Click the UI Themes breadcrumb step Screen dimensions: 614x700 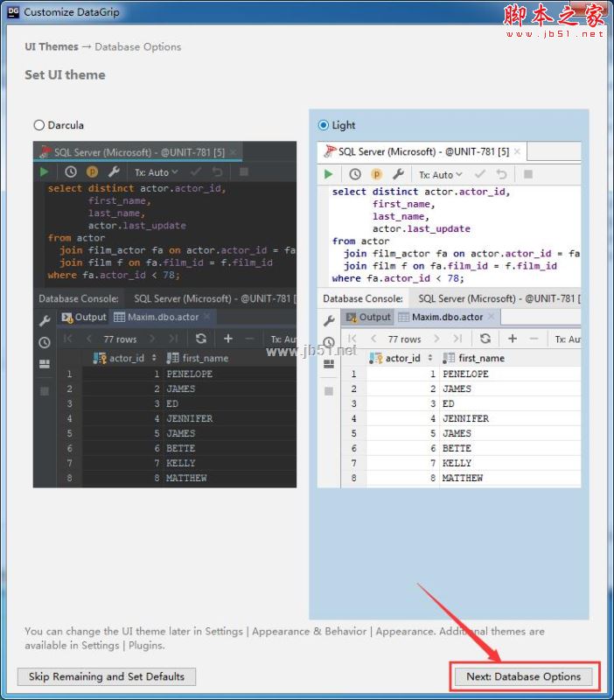pos(52,47)
